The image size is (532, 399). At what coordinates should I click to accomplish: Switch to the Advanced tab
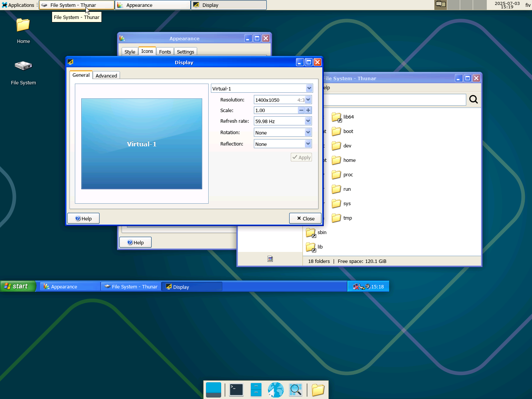click(x=106, y=76)
